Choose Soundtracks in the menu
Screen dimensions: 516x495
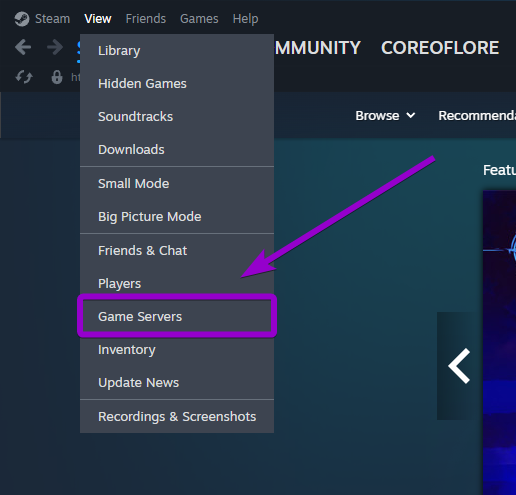pyautogui.click(x=177, y=117)
